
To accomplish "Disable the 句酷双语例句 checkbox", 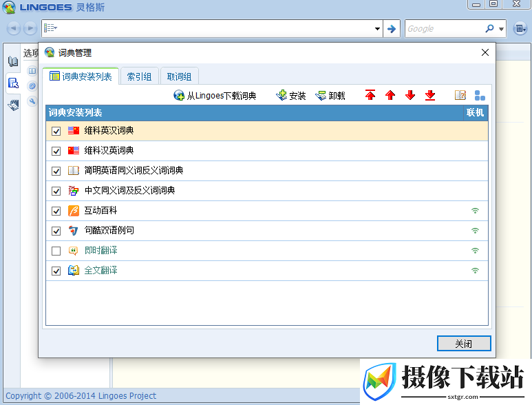I will (x=56, y=231).
